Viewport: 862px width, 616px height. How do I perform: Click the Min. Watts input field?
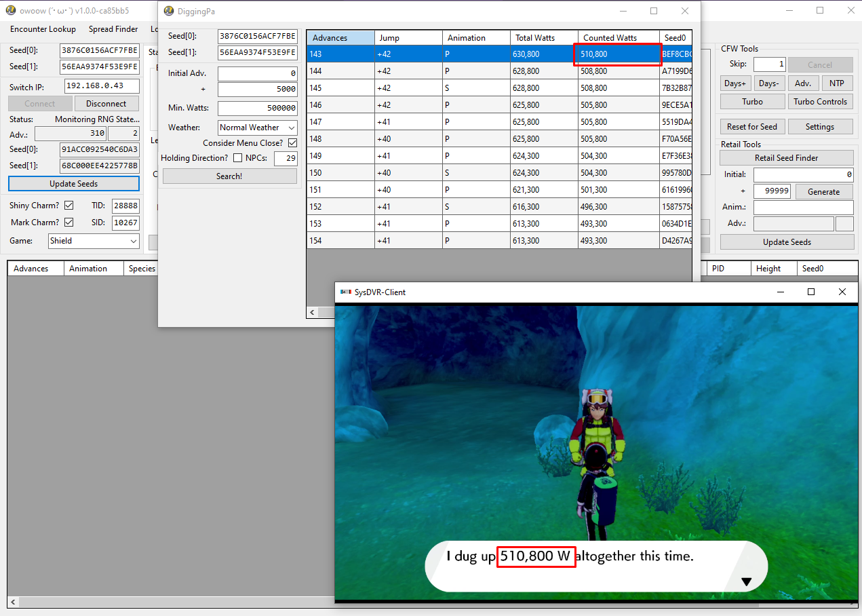[x=258, y=108]
